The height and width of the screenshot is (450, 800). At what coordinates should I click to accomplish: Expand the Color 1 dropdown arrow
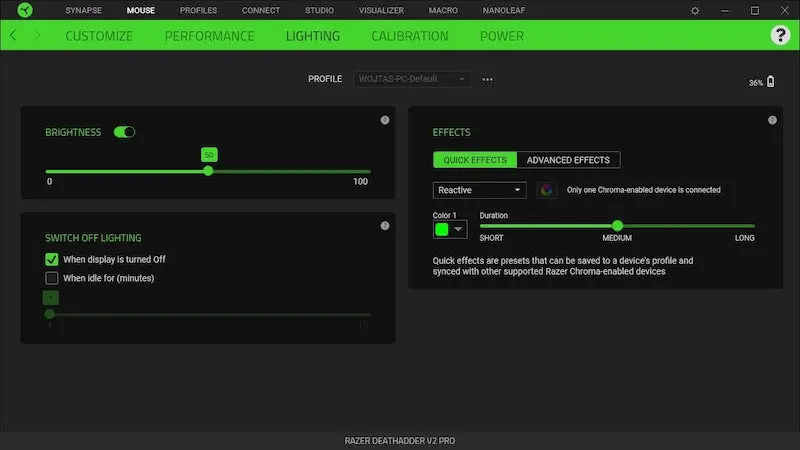click(x=459, y=229)
